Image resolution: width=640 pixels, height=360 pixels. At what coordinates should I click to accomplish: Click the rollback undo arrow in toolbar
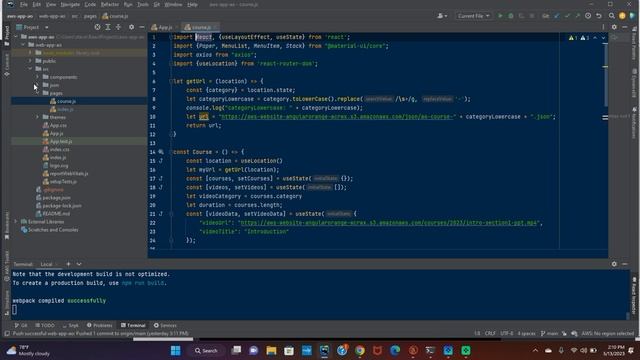pos(599,16)
